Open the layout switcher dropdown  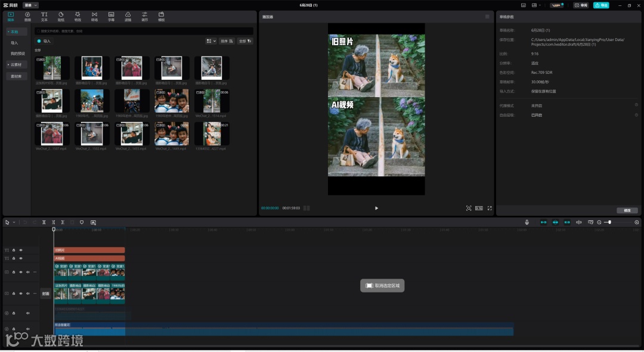(x=535, y=5)
